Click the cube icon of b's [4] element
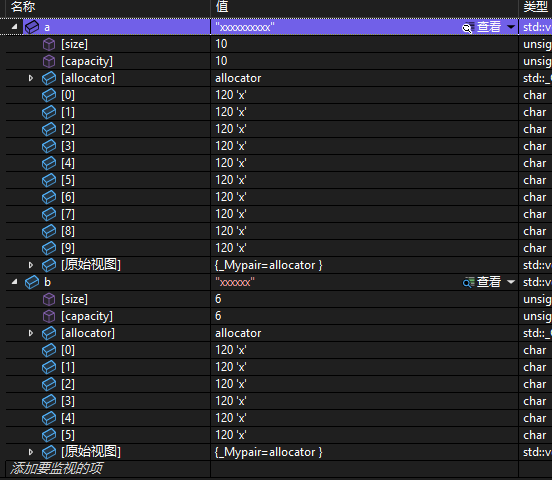552x480 pixels. [49, 418]
